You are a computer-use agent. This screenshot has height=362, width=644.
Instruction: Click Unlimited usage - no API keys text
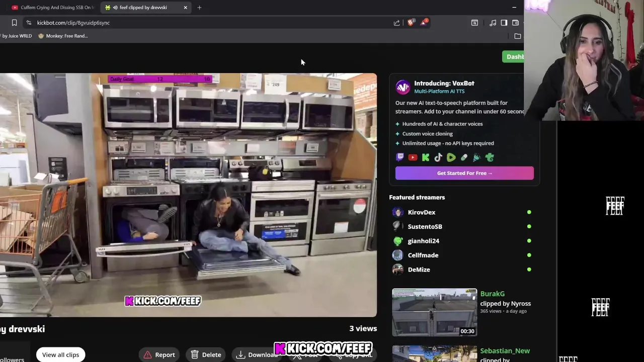[448, 143]
